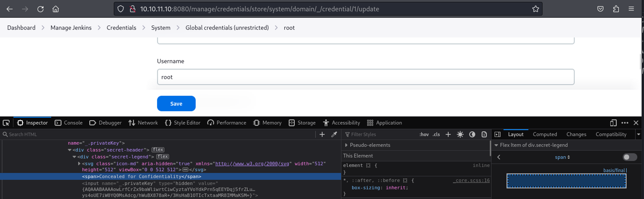This screenshot has height=199, width=644.
Task: Reload the current page
Action: (40, 9)
